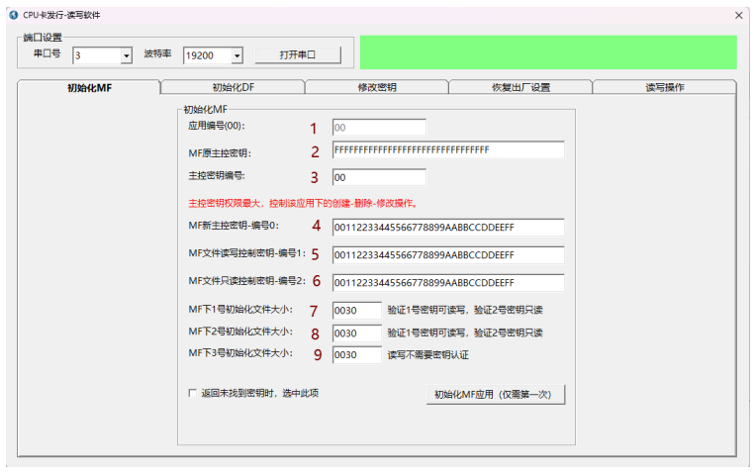Screen dimensions: 754x473
Task: Click MF下1号初始化文件大小 input box
Action: tap(356, 310)
